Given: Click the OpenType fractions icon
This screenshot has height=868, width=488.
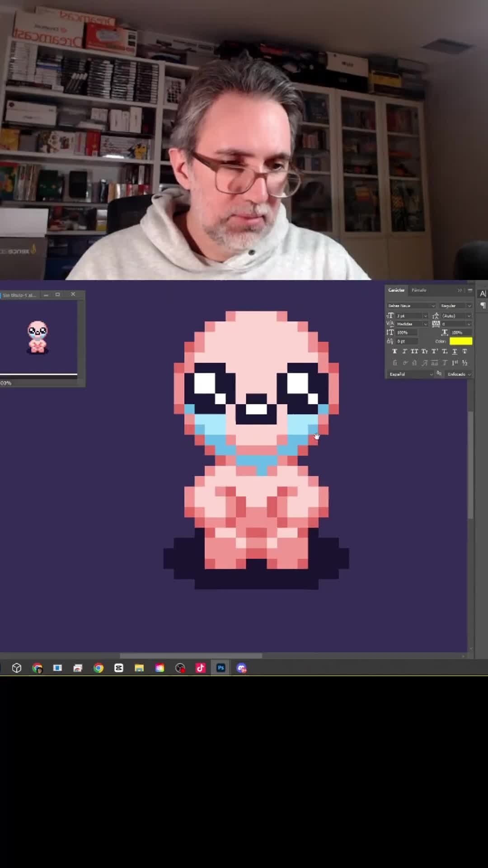Looking at the screenshot, I should click(465, 363).
